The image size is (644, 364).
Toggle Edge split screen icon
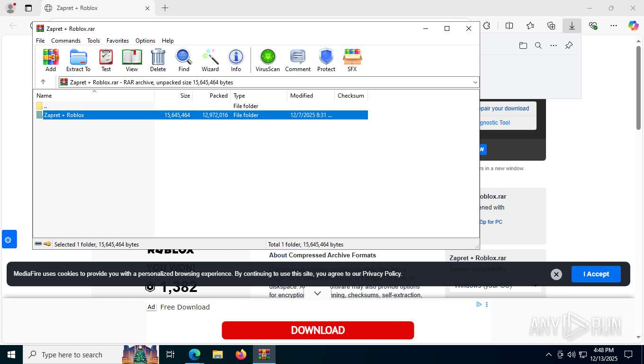(x=509, y=26)
